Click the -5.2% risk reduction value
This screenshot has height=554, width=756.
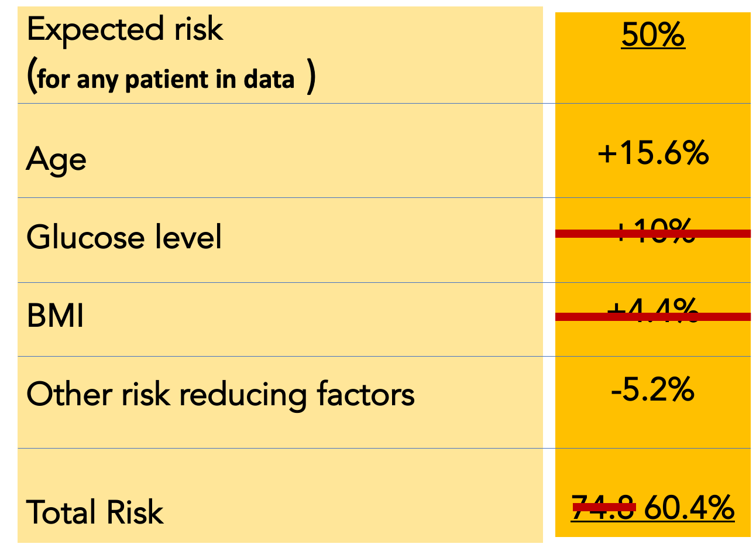pyautogui.click(x=652, y=389)
